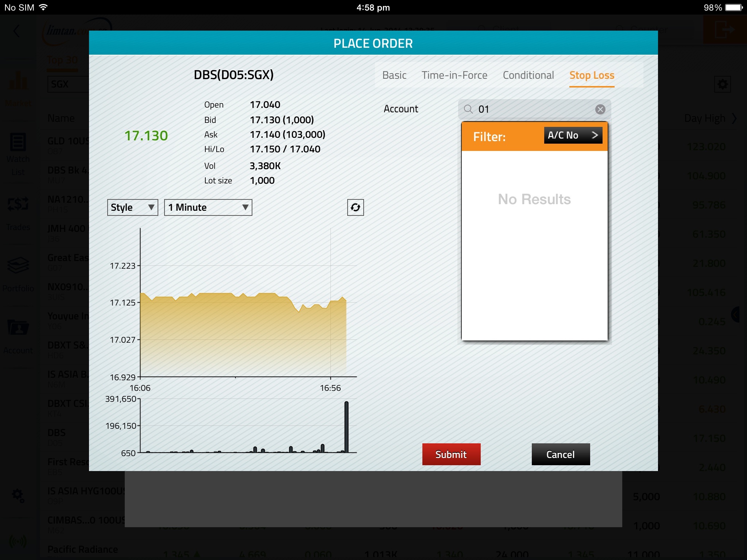Click the 17.130 last price value

coord(146,136)
